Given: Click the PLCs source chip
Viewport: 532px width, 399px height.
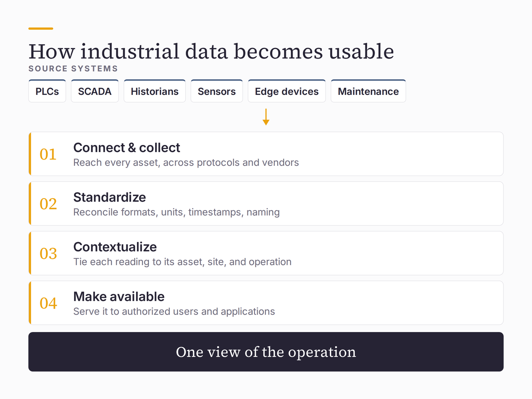Looking at the screenshot, I should (x=47, y=91).
